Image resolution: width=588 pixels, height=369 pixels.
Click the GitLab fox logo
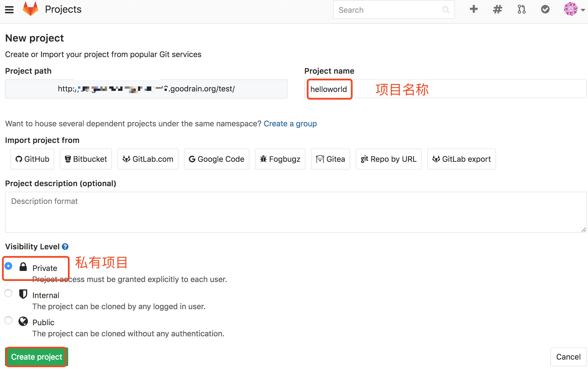(30, 9)
